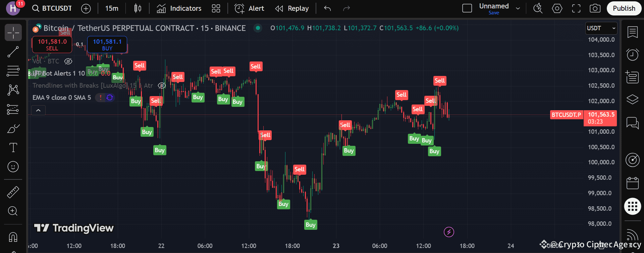This screenshot has width=644, height=253.
Task: Click the lowest Buy signal label on chart
Action: (x=311, y=225)
